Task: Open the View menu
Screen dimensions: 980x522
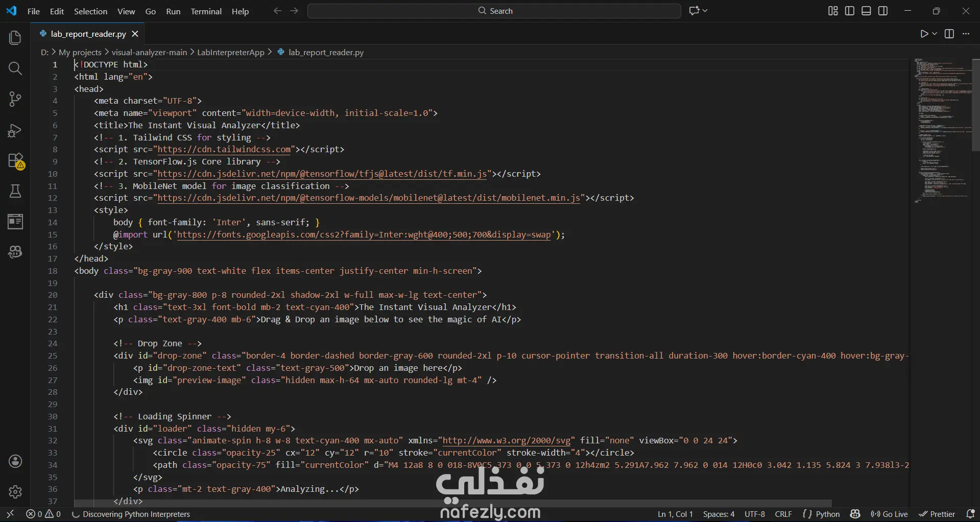Action: [126, 11]
